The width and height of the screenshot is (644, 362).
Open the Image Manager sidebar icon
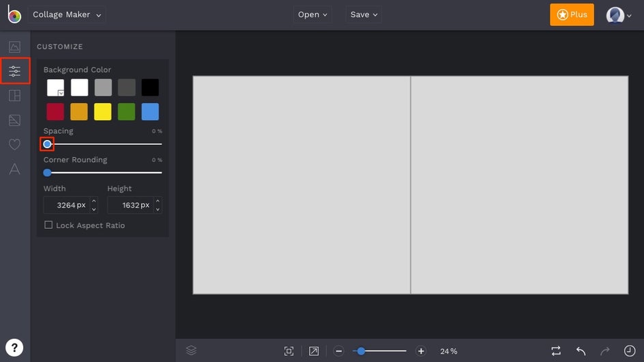(x=14, y=47)
